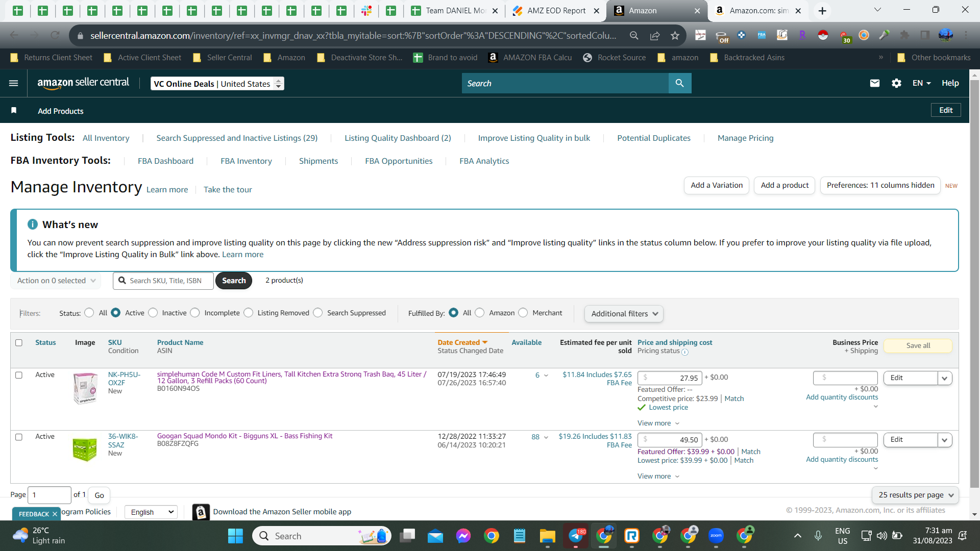Click the zoom magnifier icon in the address bar
980x551 pixels.
[x=634, y=36]
